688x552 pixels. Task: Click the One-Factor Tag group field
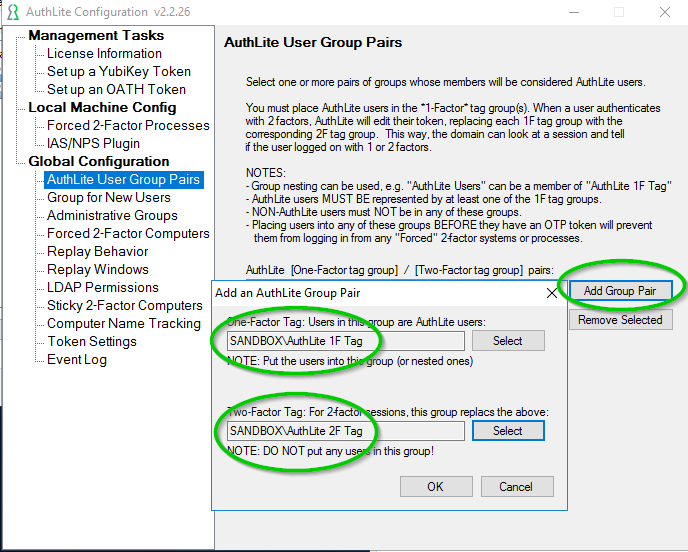pyautogui.click(x=346, y=341)
